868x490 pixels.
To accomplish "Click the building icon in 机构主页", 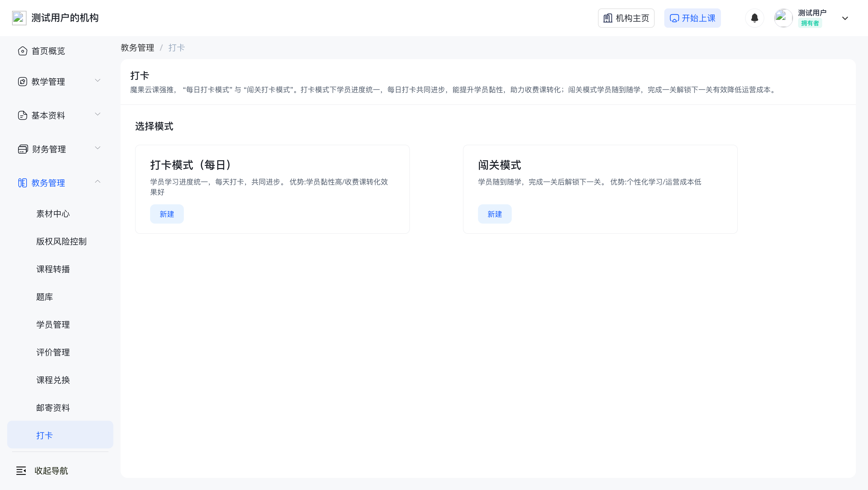I will [x=608, y=18].
